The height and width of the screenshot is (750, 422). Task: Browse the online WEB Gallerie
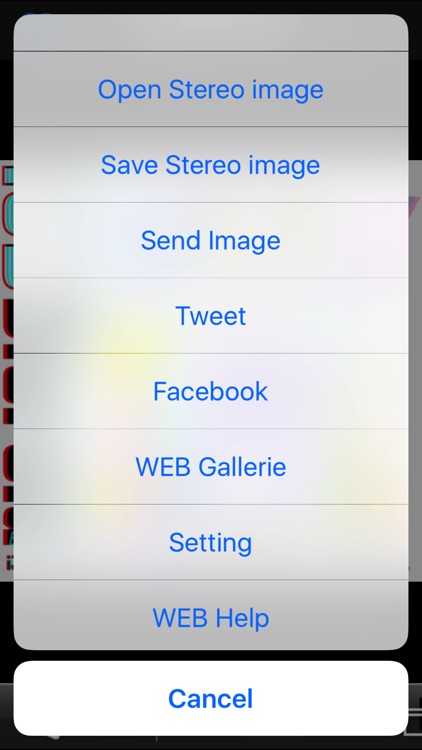[x=211, y=467]
